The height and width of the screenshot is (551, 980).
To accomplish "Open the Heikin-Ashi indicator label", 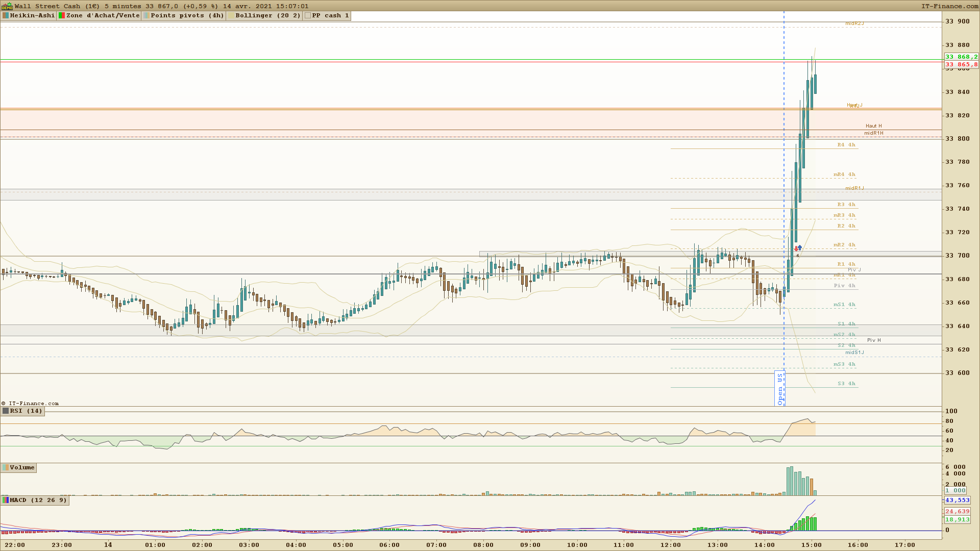I will point(32,16).
